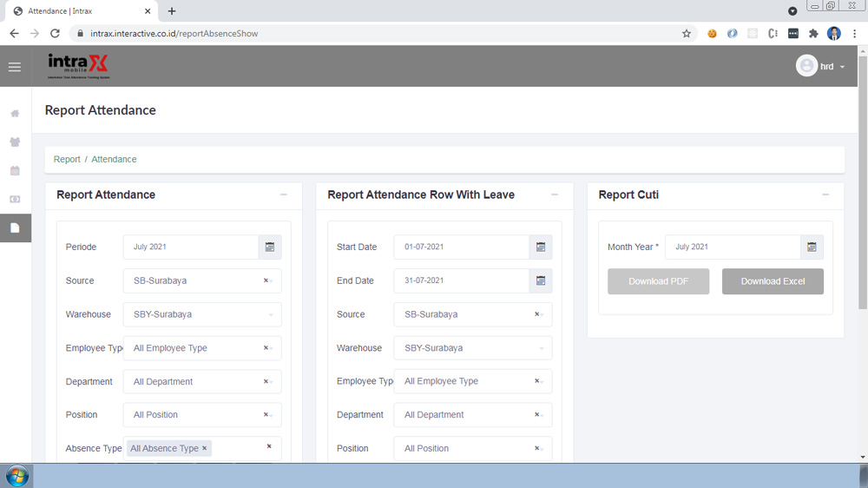Collapse the Report Cuti panel
The width and height of the screenshot is (868, 488).
[825, 195]
